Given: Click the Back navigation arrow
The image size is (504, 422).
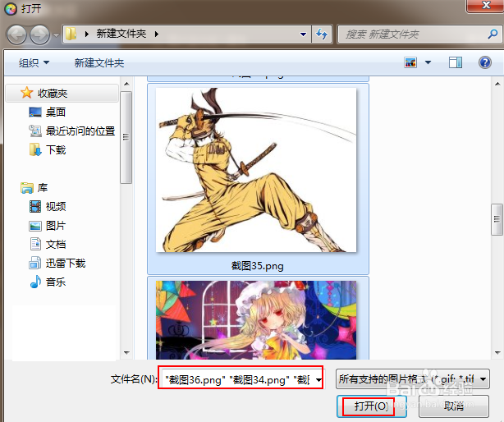Looking at the screenshot, I should (16, 34).
